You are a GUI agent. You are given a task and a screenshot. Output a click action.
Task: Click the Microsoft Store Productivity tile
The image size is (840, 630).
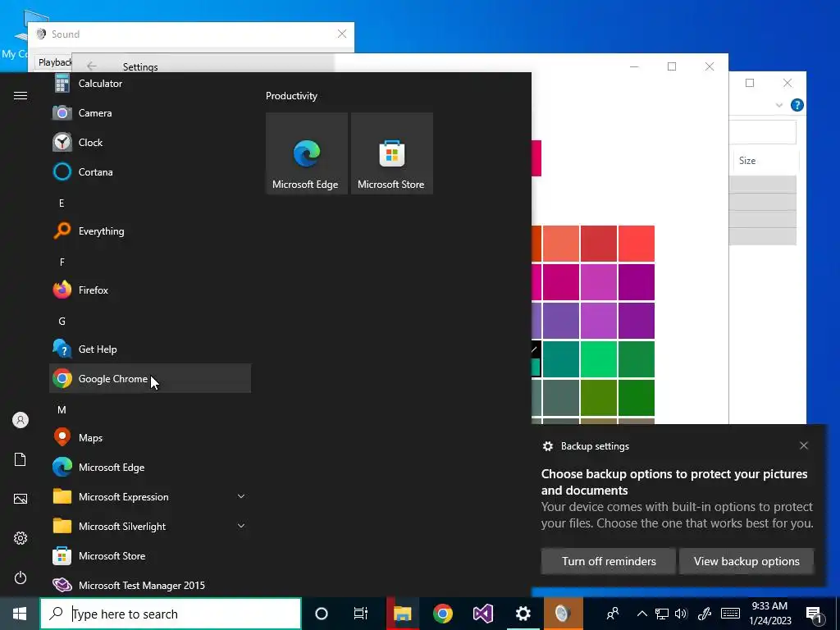[391, 153]
